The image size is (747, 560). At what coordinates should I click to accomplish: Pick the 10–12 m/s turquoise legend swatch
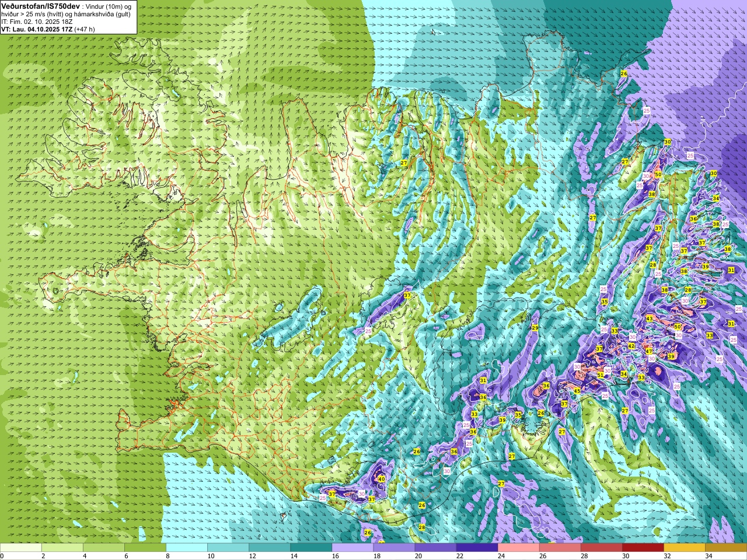tap(228, 548)
